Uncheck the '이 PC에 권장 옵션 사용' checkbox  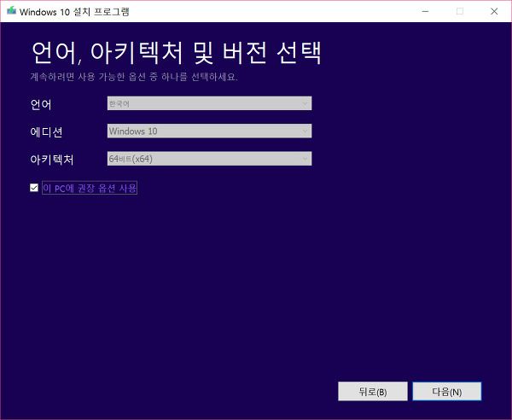pyautogui.click(x=34, y=188)
